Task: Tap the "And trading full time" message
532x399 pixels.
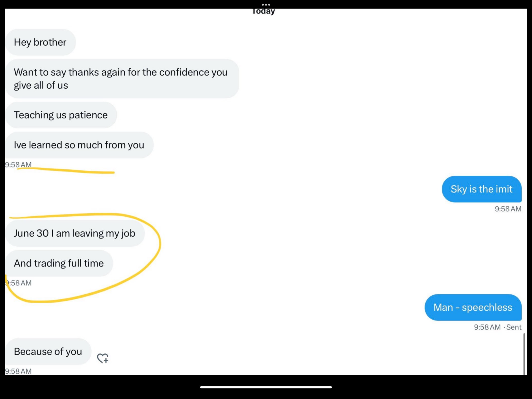Action: 59,263
